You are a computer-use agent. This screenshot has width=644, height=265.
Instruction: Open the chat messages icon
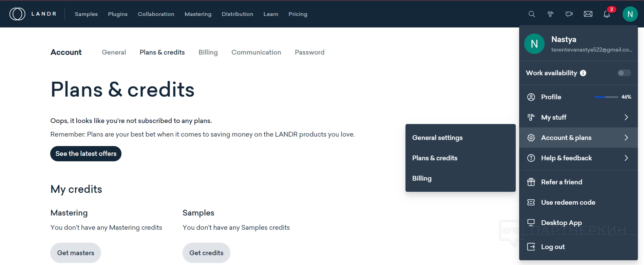[x=569, y=14]
